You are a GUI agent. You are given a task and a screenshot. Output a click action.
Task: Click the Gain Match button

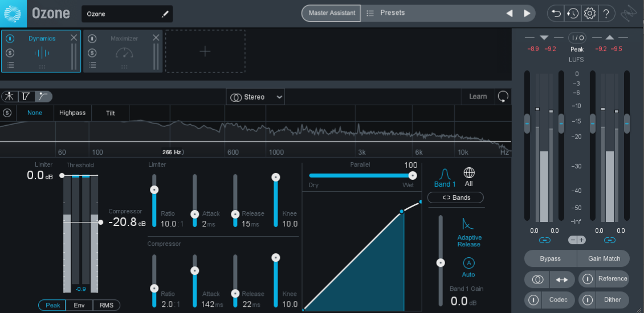[604, 258]
